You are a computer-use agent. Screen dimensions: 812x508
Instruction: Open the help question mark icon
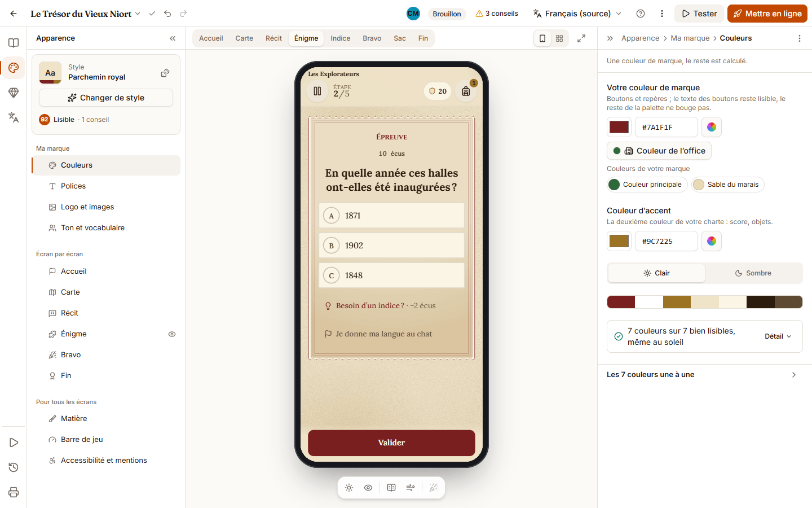click(641, 14)
